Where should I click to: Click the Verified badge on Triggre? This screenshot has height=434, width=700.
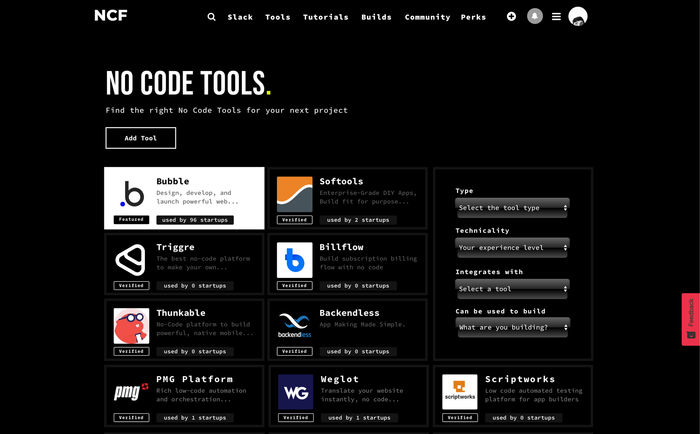(131, 285)
